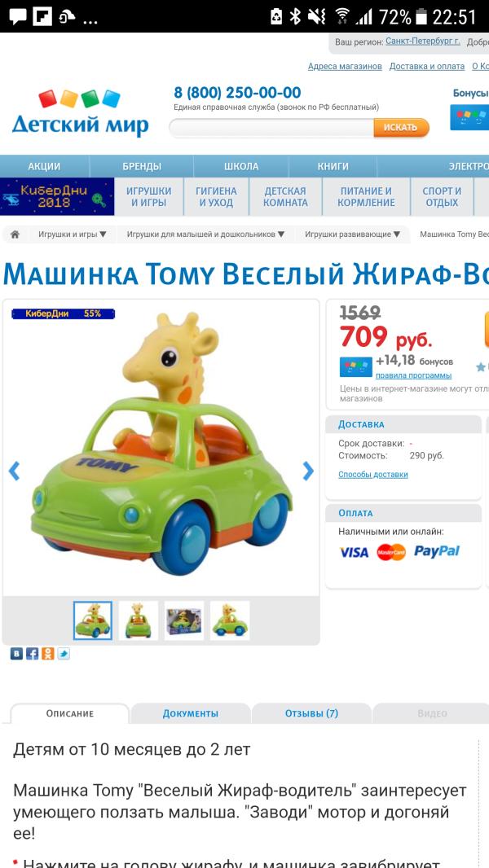Share product via VKontakte icon
This screenshot has width=489, height=868.
coord(16,654)
